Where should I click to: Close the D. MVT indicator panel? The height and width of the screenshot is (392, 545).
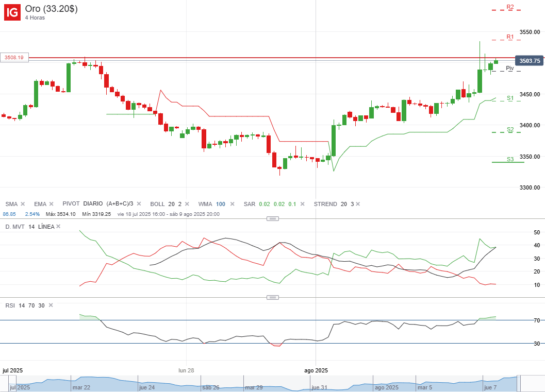coord(58,227)
